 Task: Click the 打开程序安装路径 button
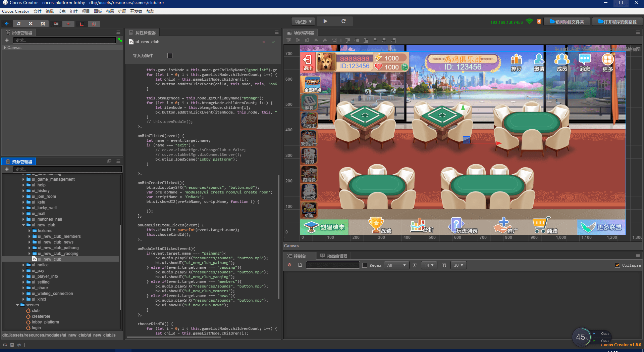[x=617, y=21]
